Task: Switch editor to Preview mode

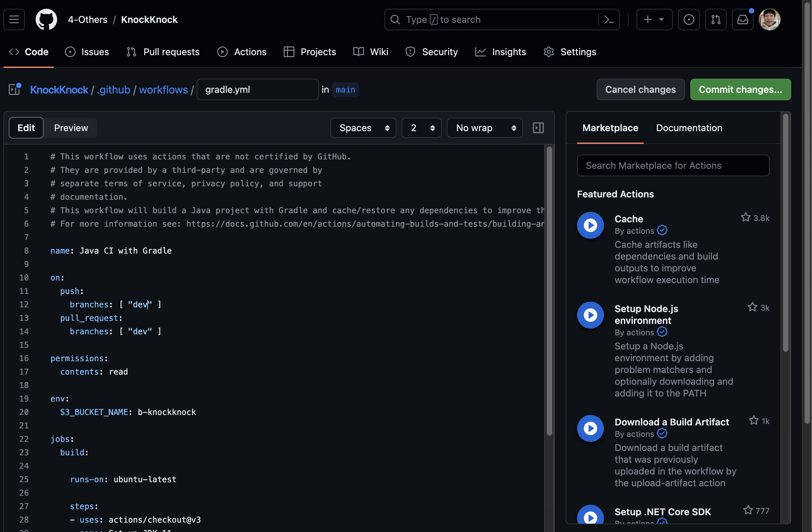Action: [71, 128]
